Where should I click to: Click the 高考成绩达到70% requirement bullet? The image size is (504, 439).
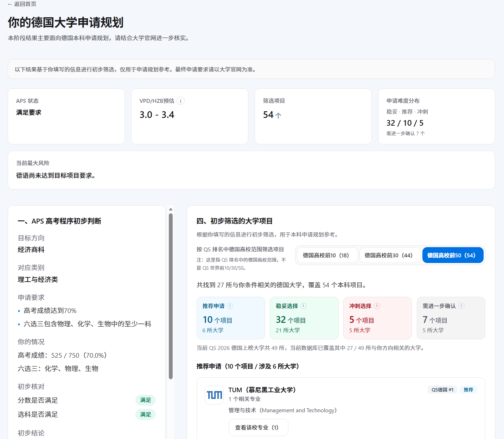pyautogui.click(x=50, y=311)
